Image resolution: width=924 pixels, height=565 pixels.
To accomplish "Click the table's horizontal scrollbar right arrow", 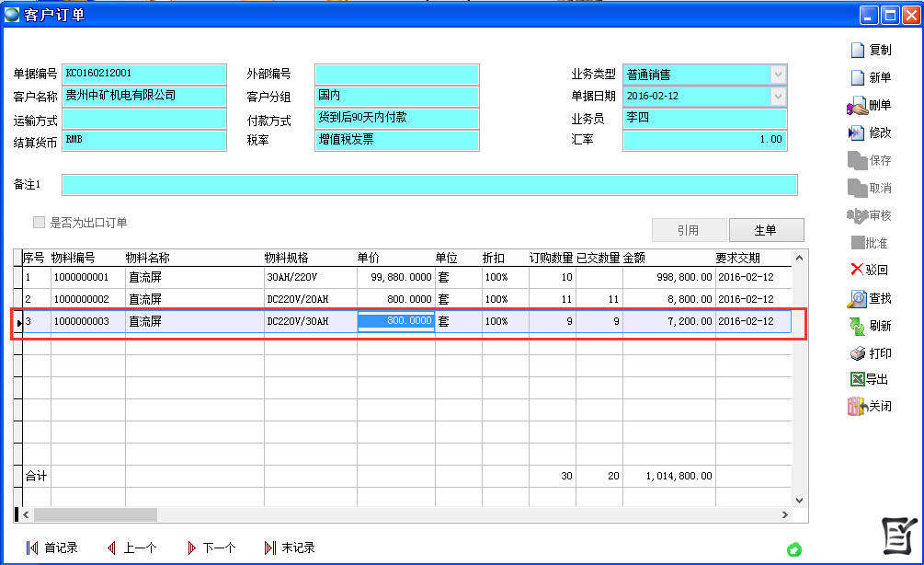I will (784, 515).
